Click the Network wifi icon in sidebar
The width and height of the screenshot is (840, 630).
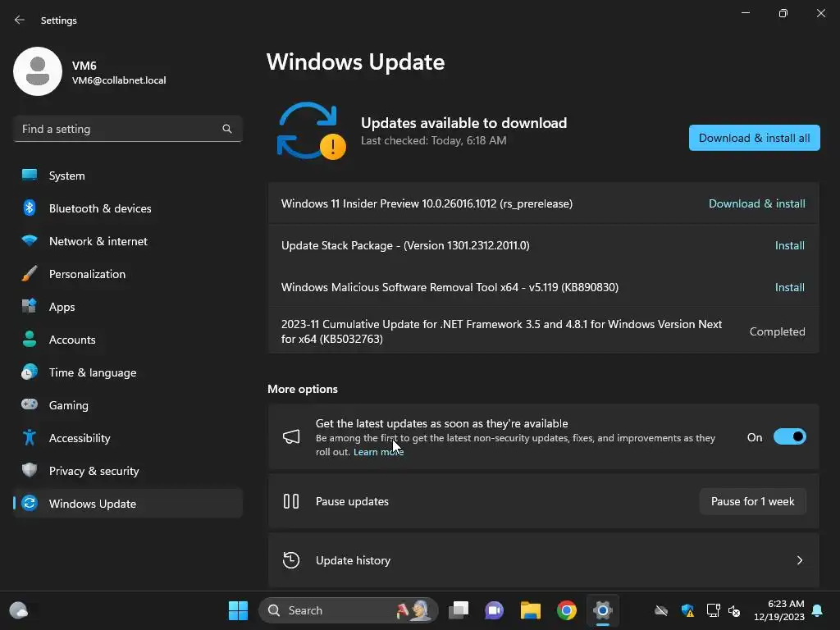point(30,240)
